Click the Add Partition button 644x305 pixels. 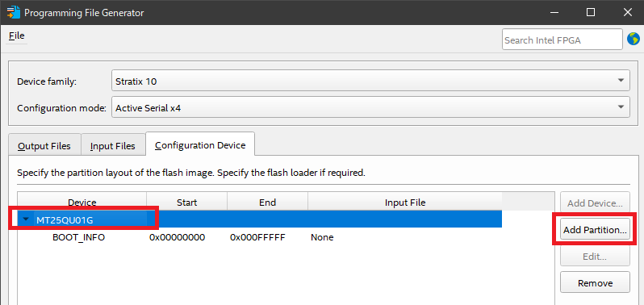point(595,230)
